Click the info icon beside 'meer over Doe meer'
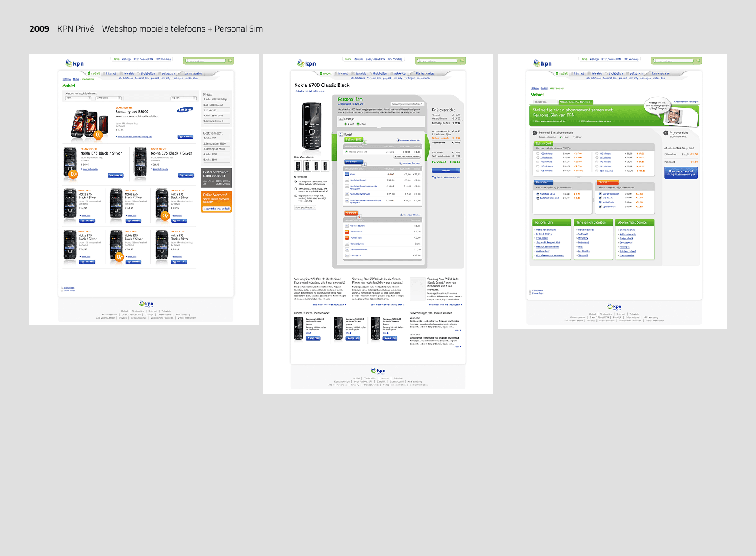 (x=400, y=163)
